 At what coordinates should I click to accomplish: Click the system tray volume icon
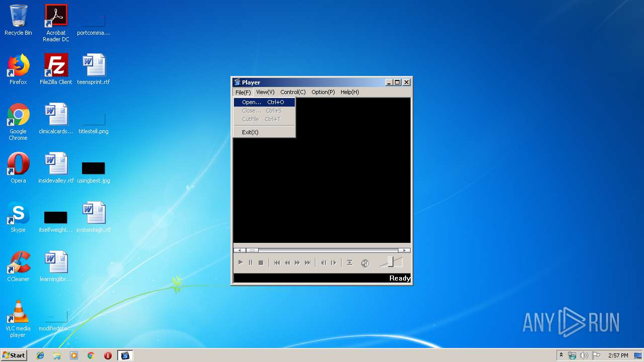pyautogui.click(x=584, y=355)
